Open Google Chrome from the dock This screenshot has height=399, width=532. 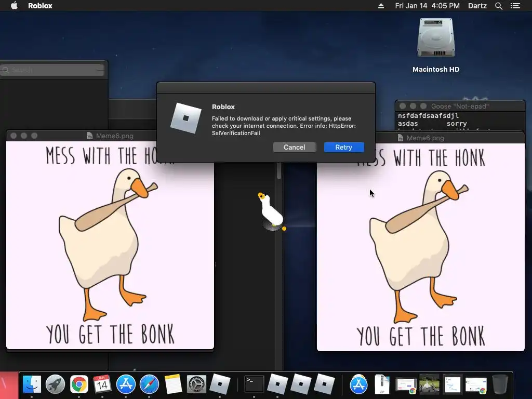pyautogui.click(x=79, y=384)
